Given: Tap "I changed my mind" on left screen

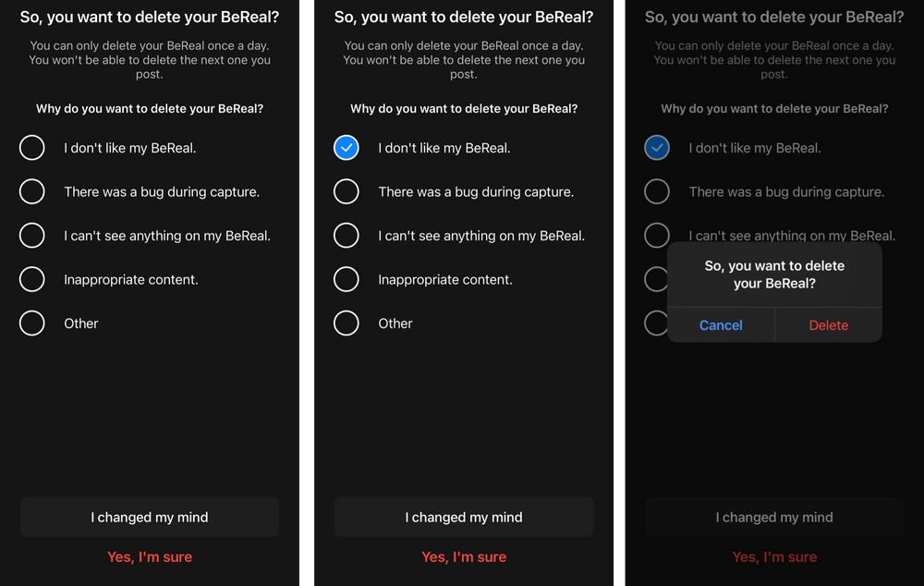Looking at the screenshot, I should [150, 517].
